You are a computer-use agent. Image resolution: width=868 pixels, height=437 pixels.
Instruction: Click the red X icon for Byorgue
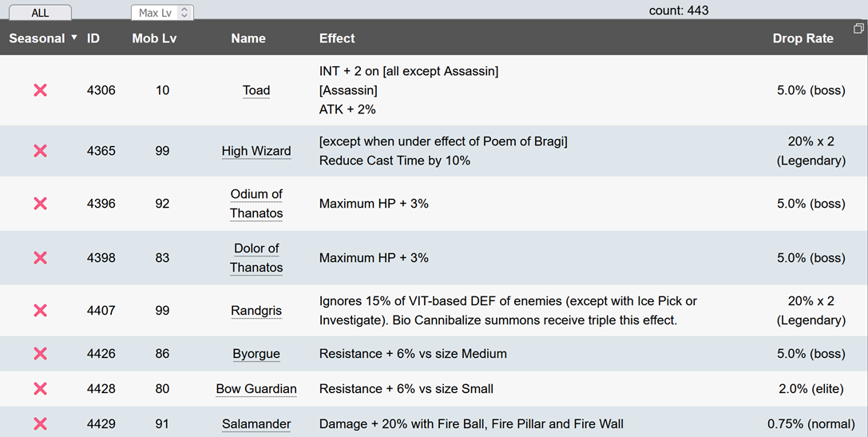pos(40,354)
